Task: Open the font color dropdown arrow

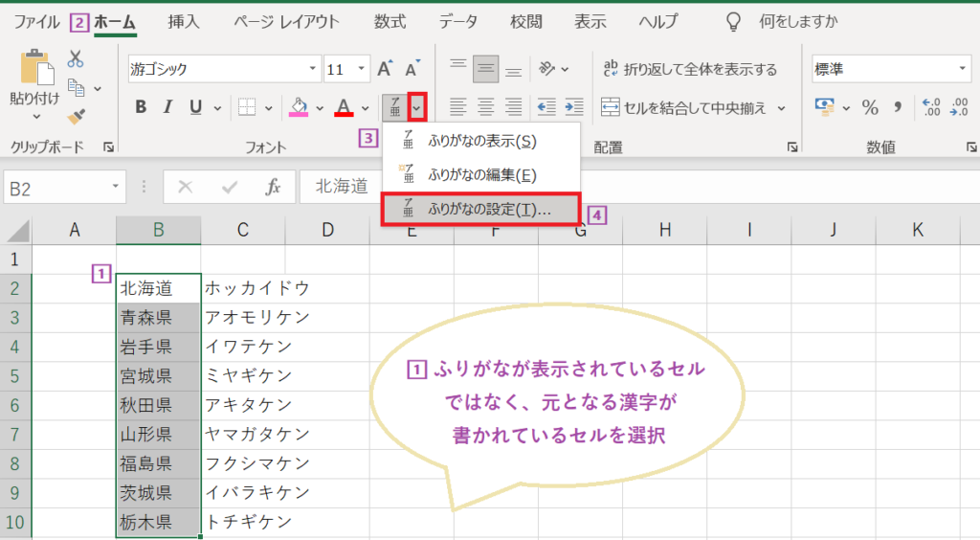Action: [x=365, y=108]
